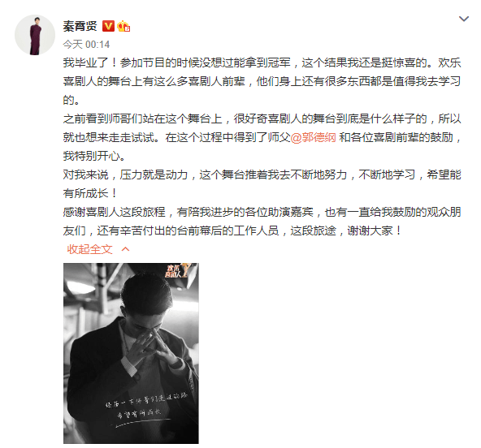Enlarge the black-and-white photo thumbnail
Viewport: 481px width, 448px height.
click(x=131, y=353)
